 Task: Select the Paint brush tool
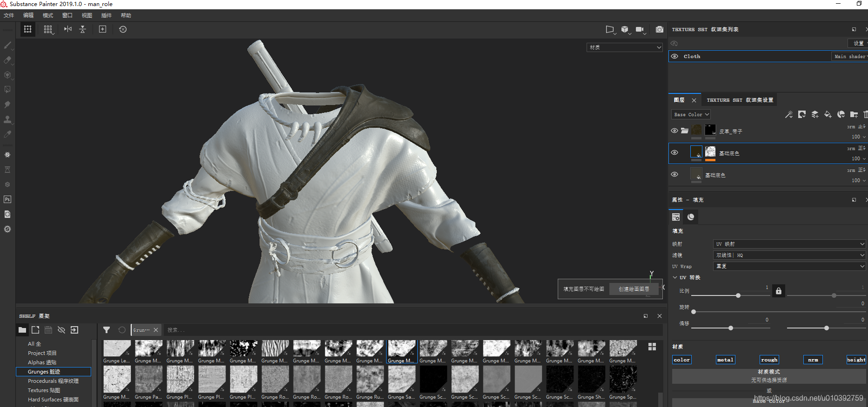click(x=7, y=45)
